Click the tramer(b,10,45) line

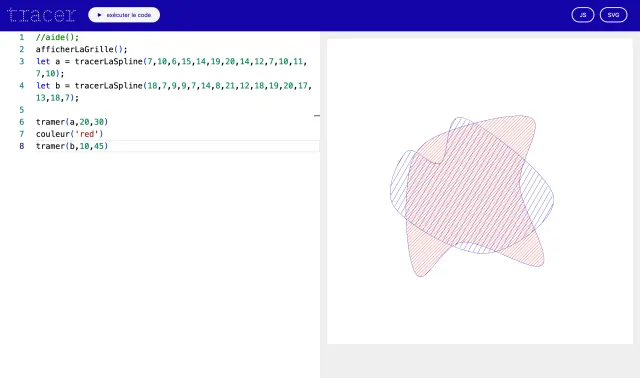[72, 146]
